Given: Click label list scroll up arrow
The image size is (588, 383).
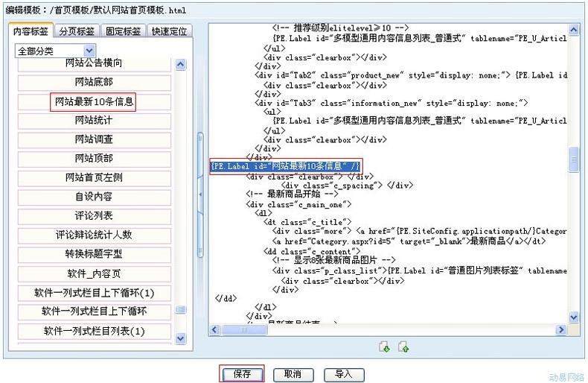Looking at the screenshot, I should [180, 65].
